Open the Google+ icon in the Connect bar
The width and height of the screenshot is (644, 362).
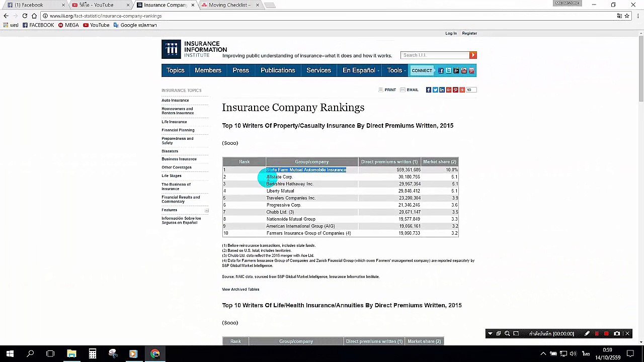coord(456,71)
